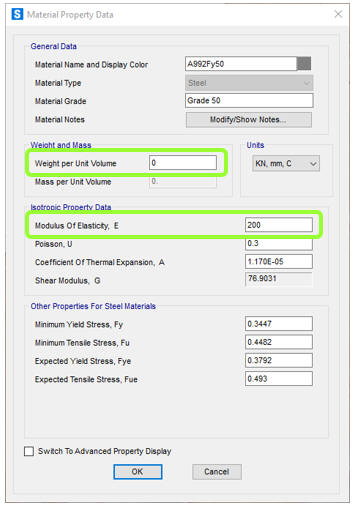Edit Expected Yield Stress Fye value 0.3792
Image resolution: width=362 pixels, height=506 pixels.
tap(279, 360)
